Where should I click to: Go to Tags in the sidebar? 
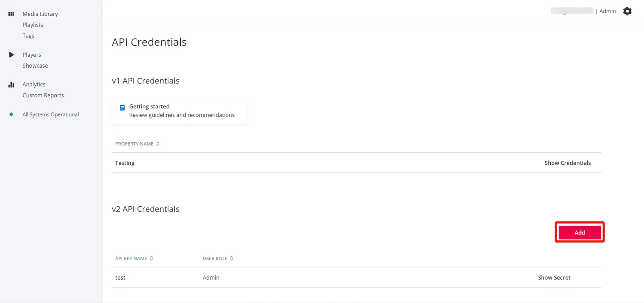point(28,36)
